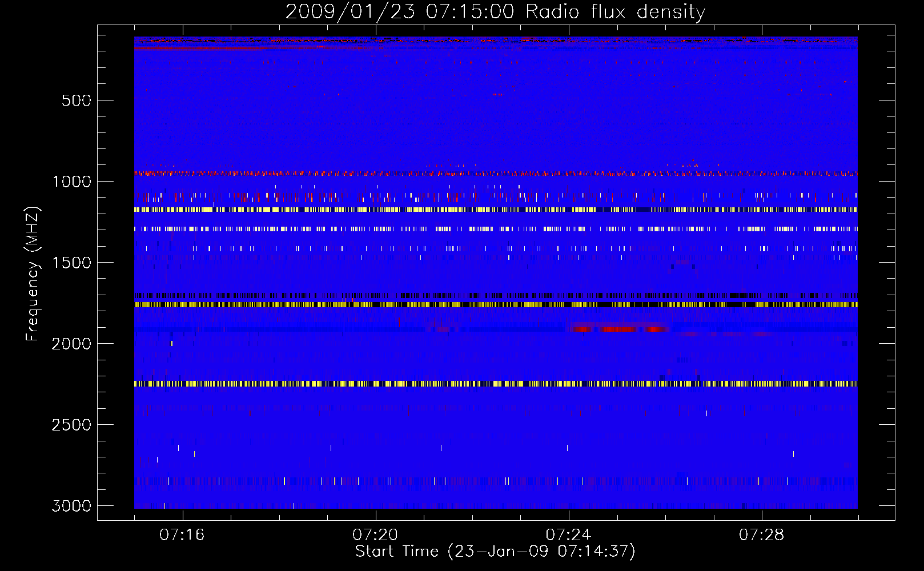Select the 'Frequency (MHZ)' axis label
The width and height of the screenshot is (924, 571).
[x=33, y=274]
